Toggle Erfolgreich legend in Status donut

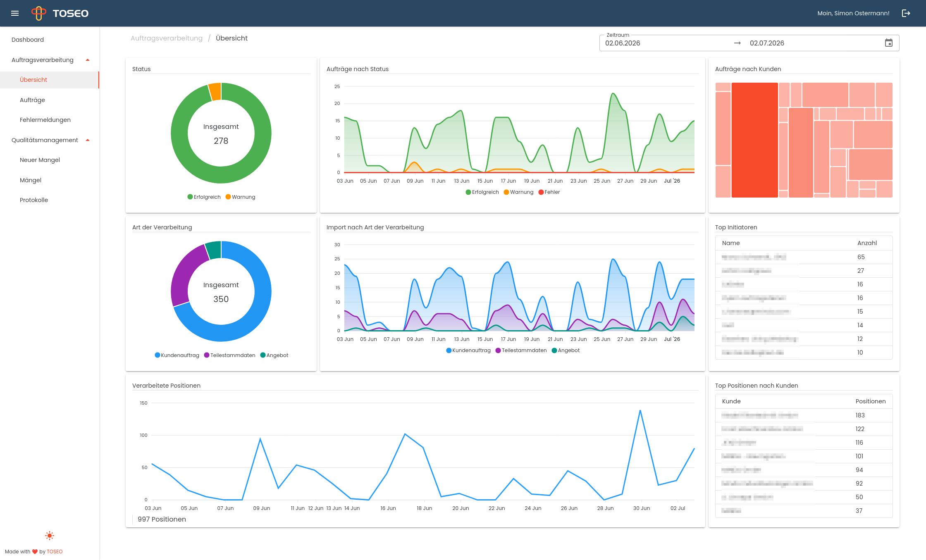pyautogui.click(x=204, y=197)
